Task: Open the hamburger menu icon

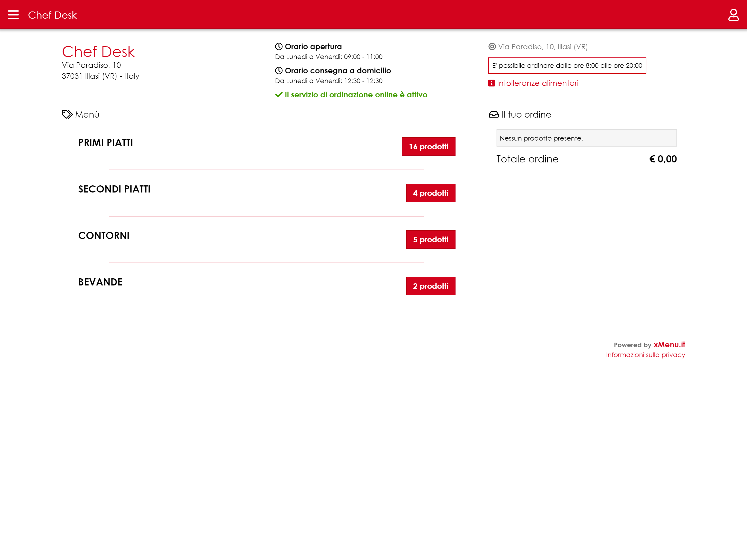Action: 13,15
